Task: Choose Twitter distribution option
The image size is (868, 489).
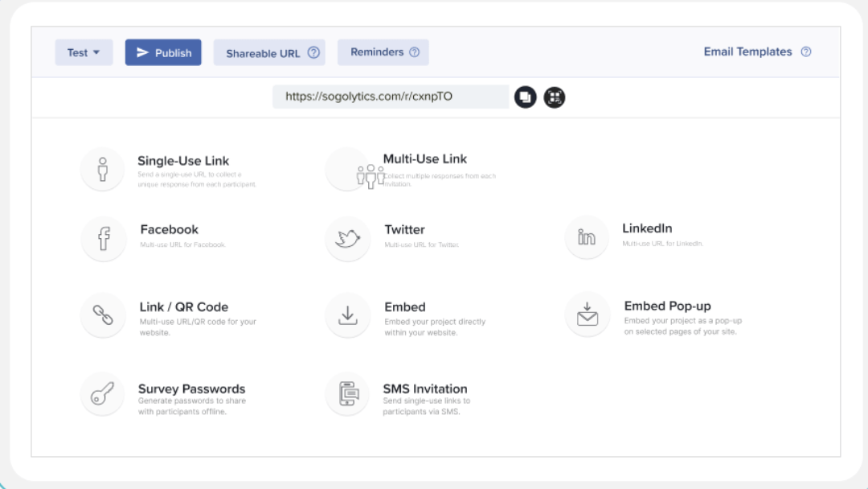Action: (404, 229)
